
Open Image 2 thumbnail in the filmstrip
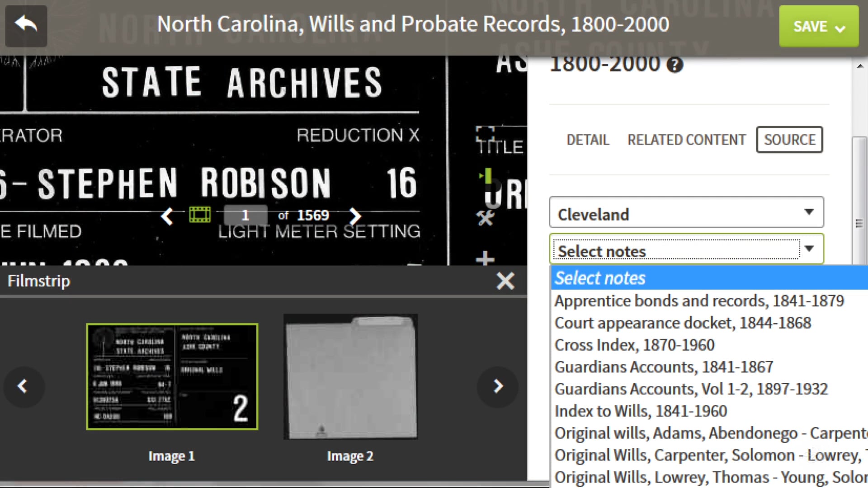350,376
